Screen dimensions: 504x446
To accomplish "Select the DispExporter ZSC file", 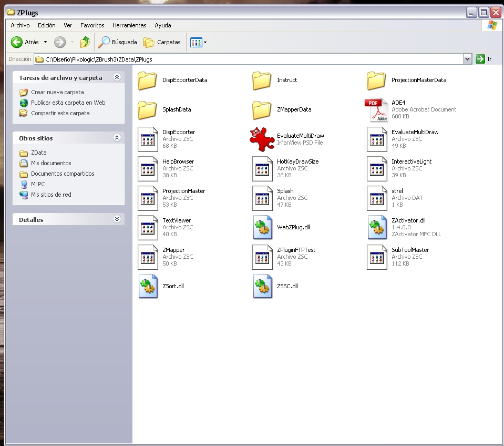I will click(167, 139).
